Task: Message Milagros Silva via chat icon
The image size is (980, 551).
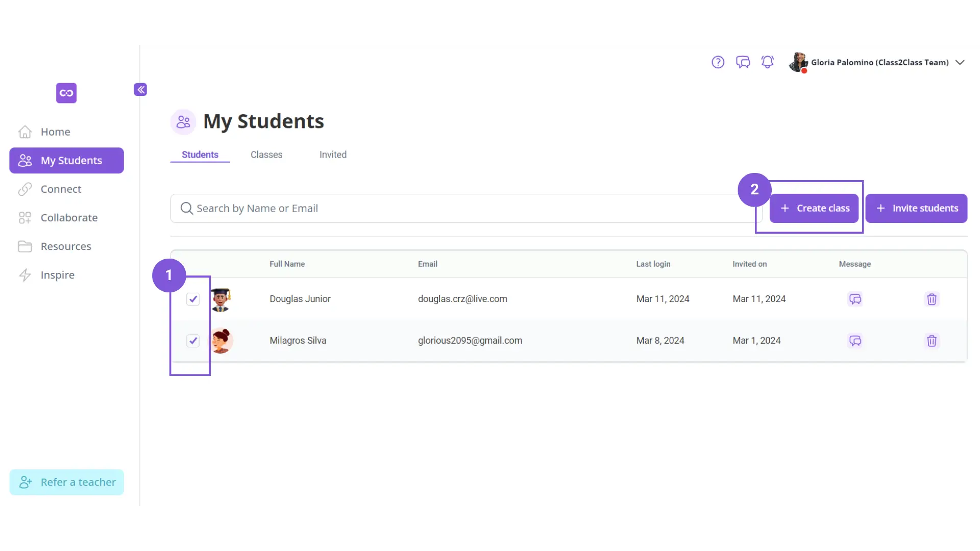Action: (855, 341)
